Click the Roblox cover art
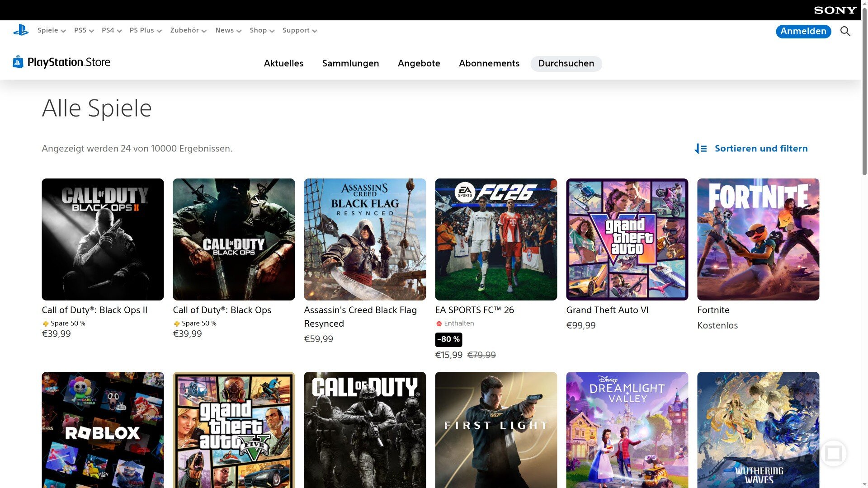Viewport: 868px width, 488px height. point(103,430)
